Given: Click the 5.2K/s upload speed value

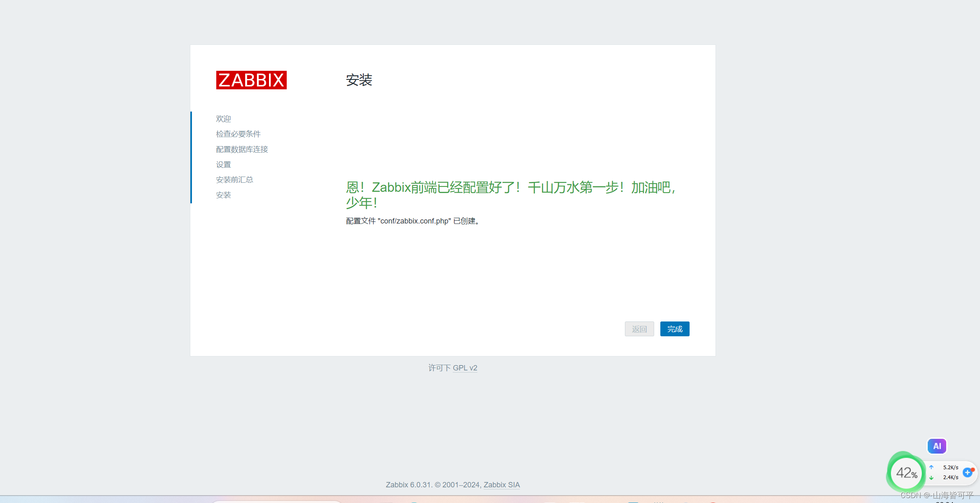Looking at the screenshot, I should tap(951, 467).
